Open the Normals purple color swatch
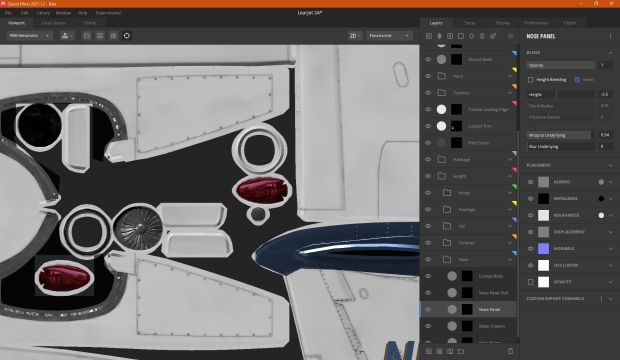This screenshot has width=620, height=360. click(x=544, y=248)
